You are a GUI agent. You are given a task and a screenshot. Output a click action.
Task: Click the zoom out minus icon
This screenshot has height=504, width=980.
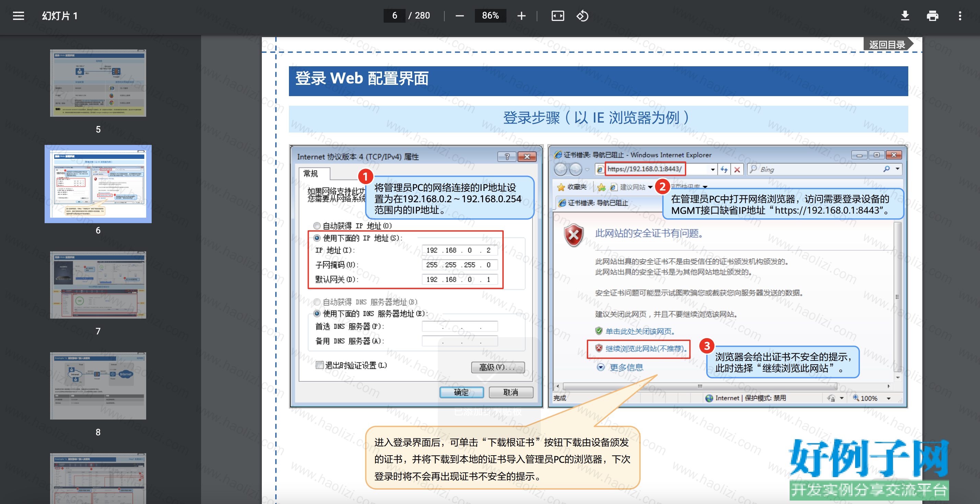tap(459, 15)
